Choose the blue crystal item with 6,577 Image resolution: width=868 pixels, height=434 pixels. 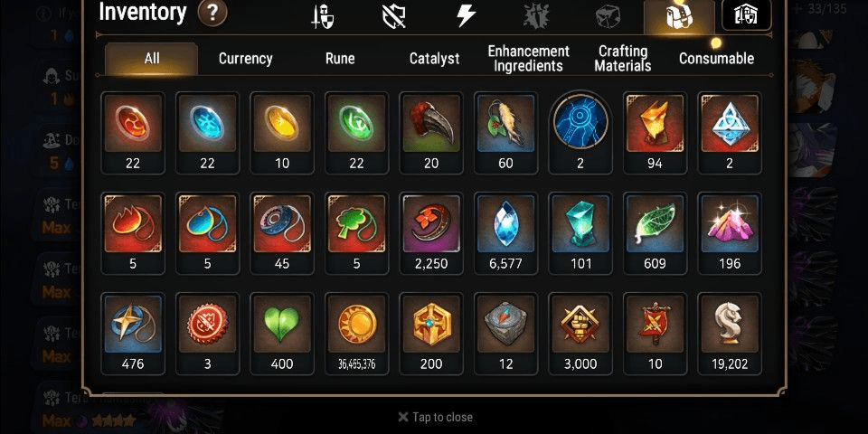coord(505,233)
